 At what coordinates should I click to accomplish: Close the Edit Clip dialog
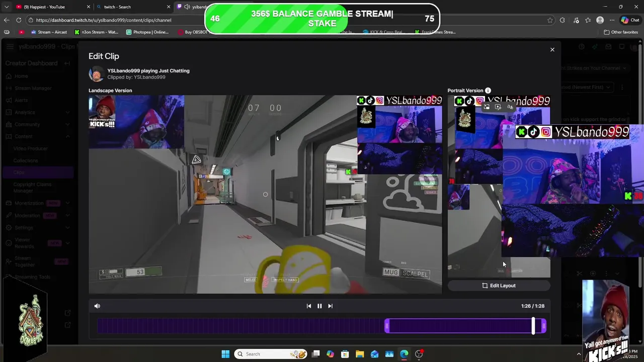552,50
